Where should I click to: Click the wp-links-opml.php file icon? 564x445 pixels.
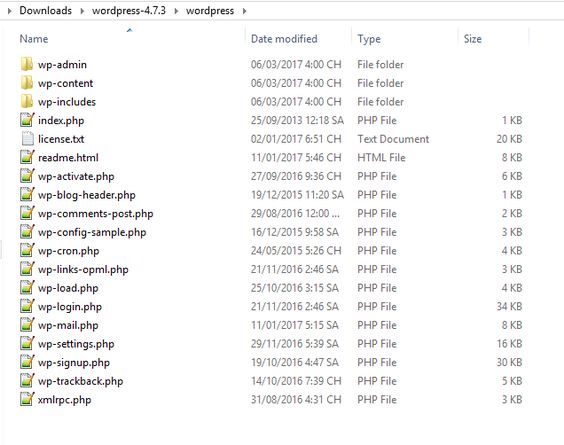pos(27,269)
